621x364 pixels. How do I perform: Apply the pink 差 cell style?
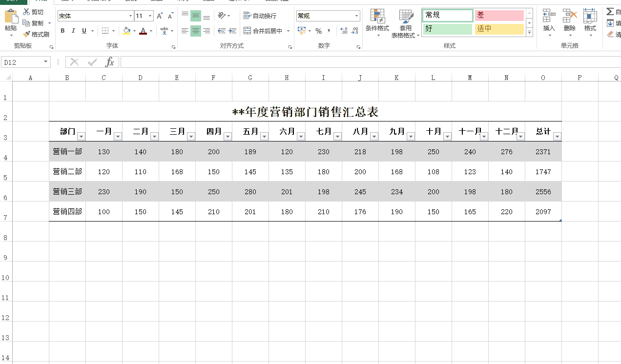click(x=499, y=15)
